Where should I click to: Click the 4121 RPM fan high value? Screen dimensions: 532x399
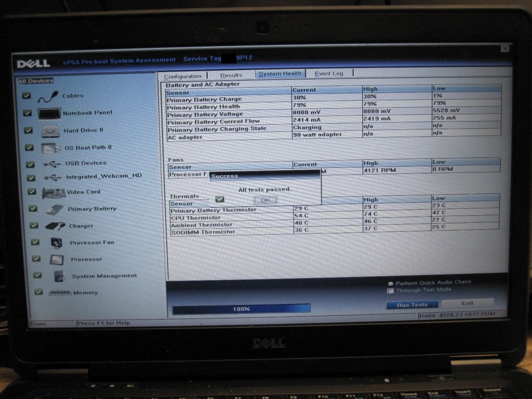380,170
